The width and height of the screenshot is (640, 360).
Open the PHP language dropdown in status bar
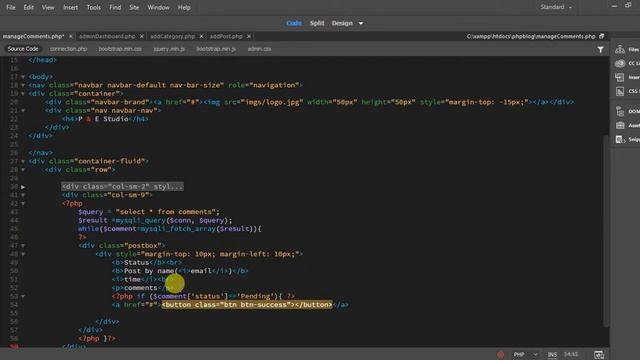tap(525, 355)
